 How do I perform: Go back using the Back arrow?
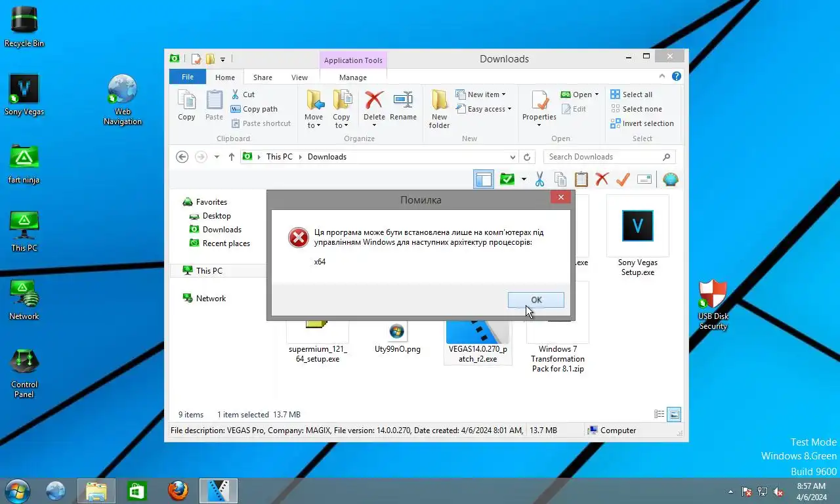182,157
